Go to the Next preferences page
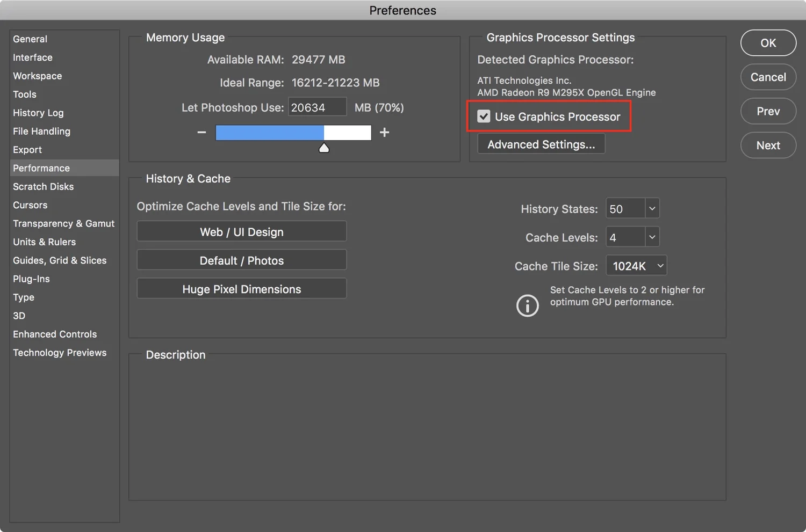This screenshot has height=532, width=806. click(768, 145)
